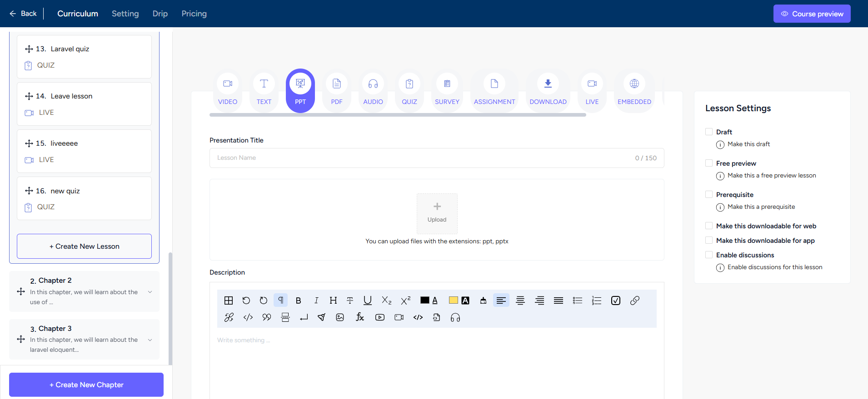Insert a bulleted list
868x399 pixels.
tap(578, 300)
